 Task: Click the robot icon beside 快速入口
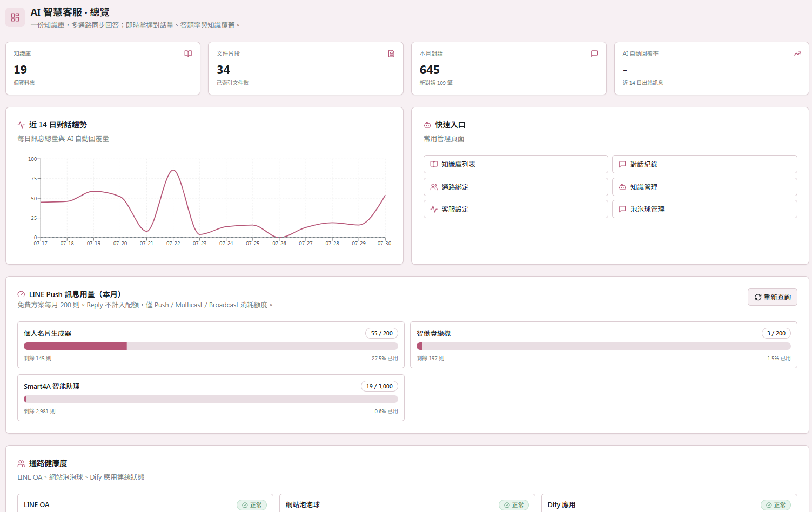pos(427,125)
